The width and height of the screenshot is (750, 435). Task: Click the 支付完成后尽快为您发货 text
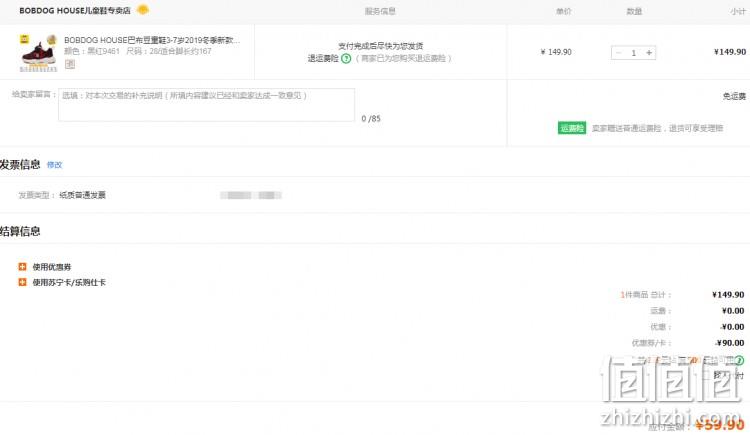point(381,46)
